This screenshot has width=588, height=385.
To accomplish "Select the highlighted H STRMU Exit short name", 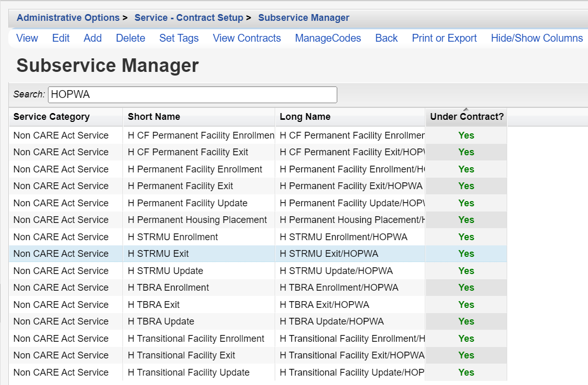I will coord(158,254).
